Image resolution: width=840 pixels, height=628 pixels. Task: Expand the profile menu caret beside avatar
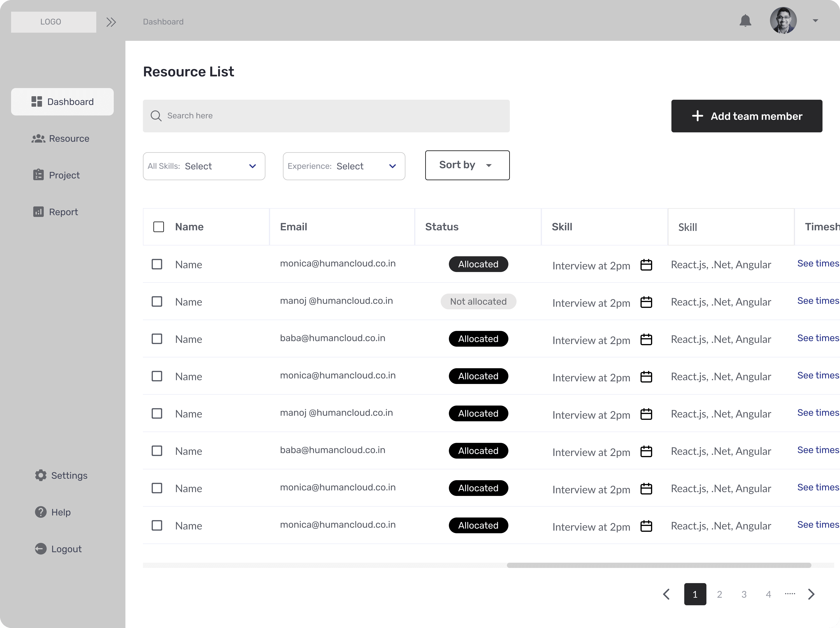point(815,21)
